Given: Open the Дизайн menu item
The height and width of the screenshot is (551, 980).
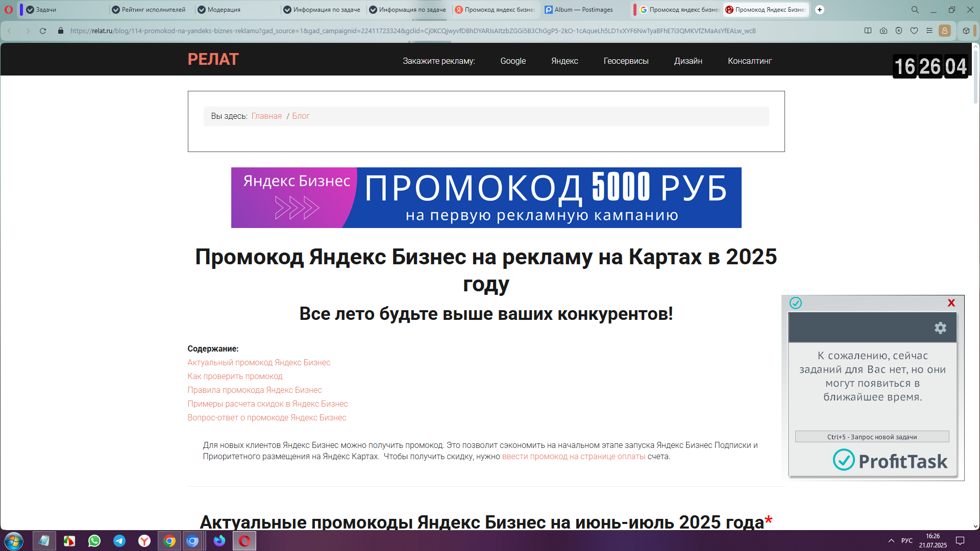Looking at the screenshot, I should coord(688,61).
